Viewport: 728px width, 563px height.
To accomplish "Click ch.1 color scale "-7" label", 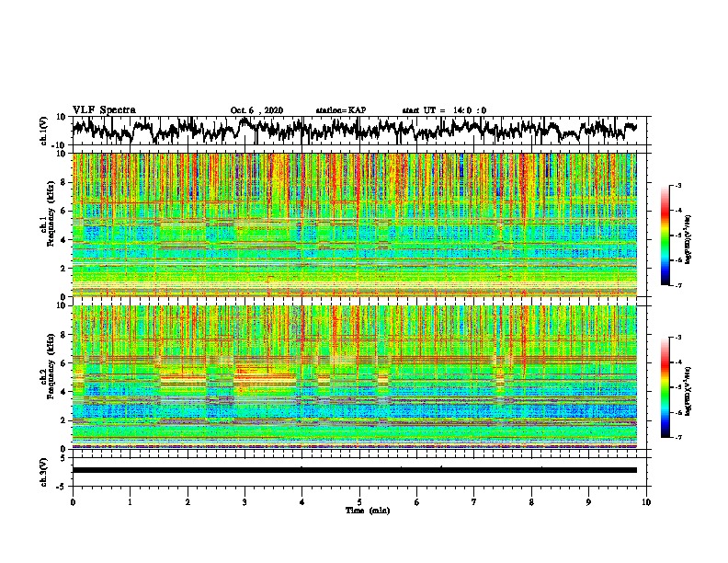I will (x=677, y=285).
